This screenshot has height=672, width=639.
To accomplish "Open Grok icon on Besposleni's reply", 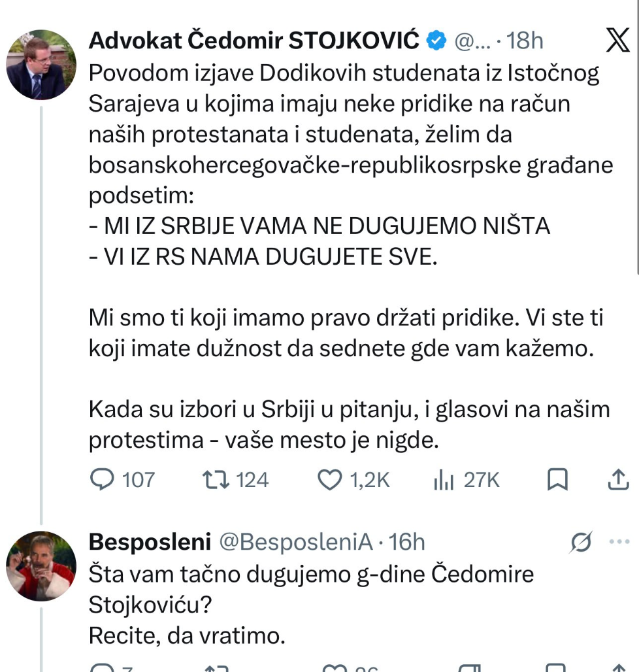I will (x=582, y=542).
